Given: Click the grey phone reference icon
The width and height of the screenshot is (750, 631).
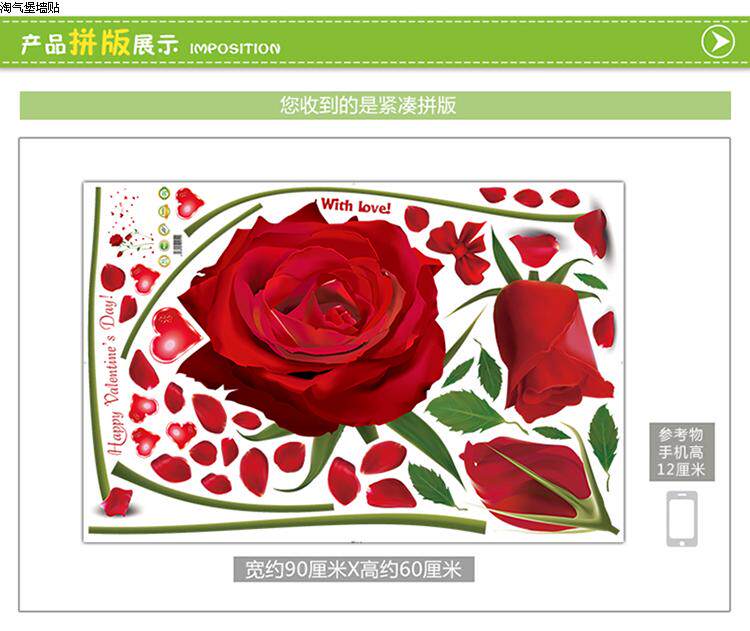Looking at the screenshot, I should [x=682, y=519].
